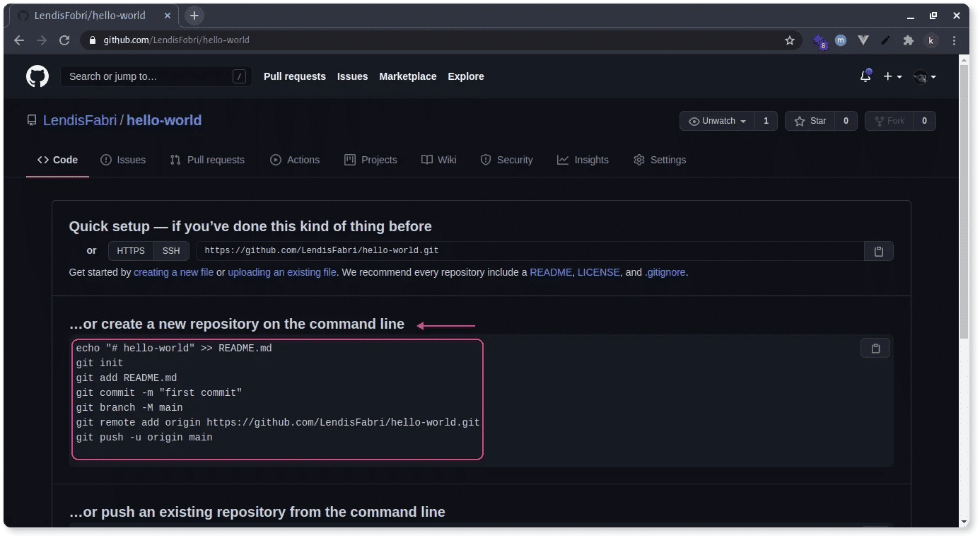The width and height of the screenshot is (980, 538).
Task: Open repository Settings tab
Action: 660,160
